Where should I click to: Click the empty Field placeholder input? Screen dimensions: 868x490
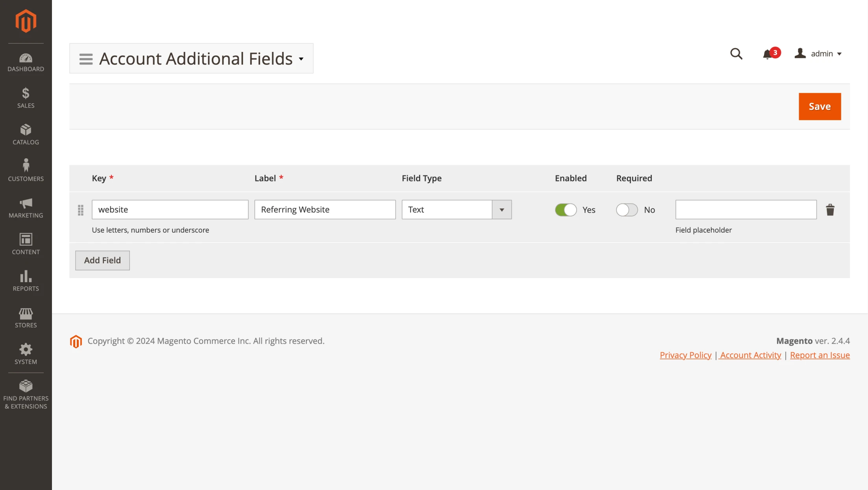746,210
